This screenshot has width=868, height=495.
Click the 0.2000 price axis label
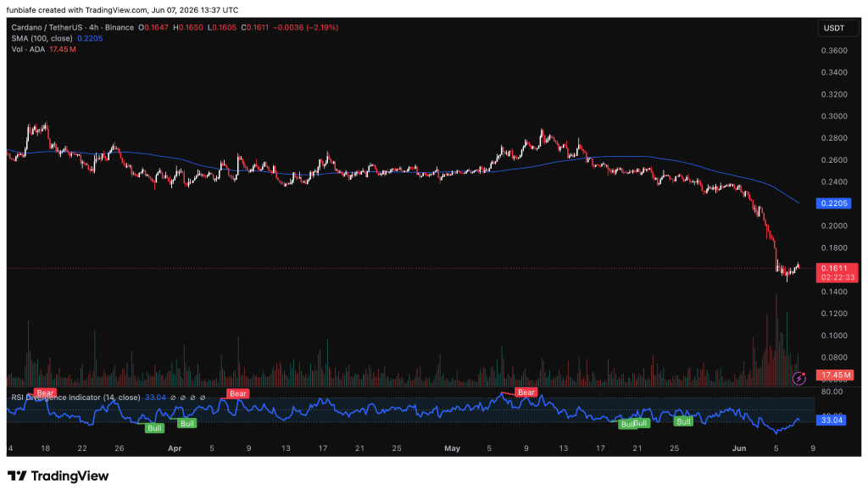[x=834, y=226]
